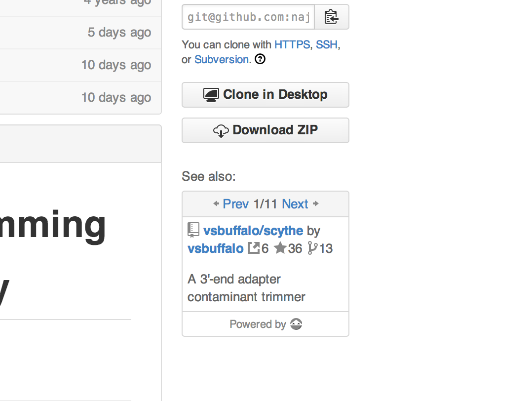The height and width of the screenshot is (401, 532).
Task: Go to Next related repository
Action: coord(295,204)
